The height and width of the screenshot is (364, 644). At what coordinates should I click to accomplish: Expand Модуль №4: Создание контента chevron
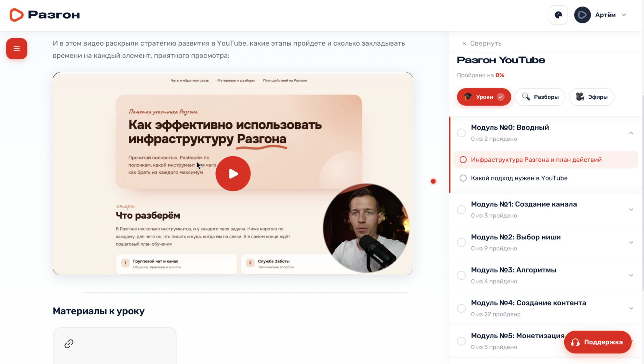pyautogui.click(x=631, y=308)
